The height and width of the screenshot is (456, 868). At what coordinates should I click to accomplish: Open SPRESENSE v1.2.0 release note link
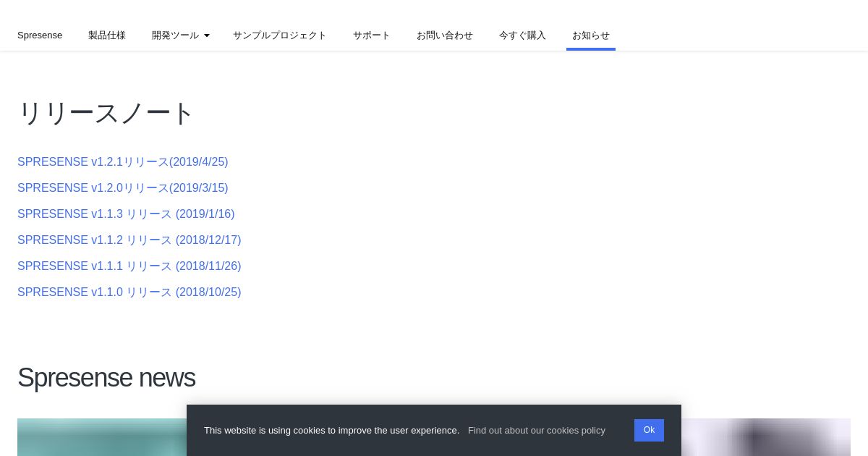pos(123,188)
